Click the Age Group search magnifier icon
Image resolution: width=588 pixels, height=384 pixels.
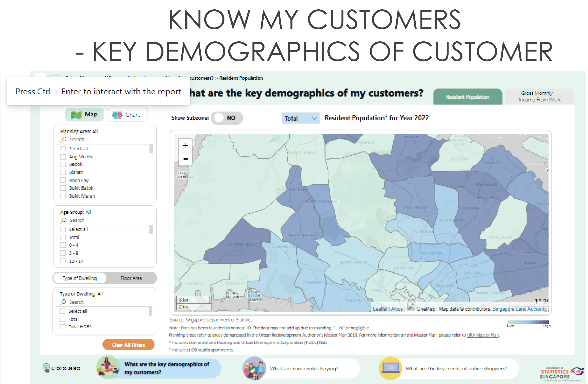click(64, 220)
